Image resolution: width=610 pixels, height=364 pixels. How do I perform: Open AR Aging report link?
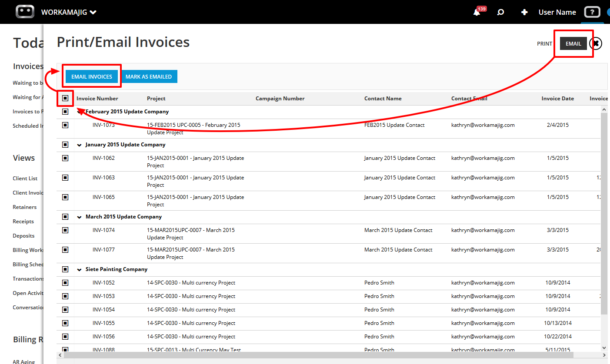pyautogui.click(x=23, y=361)
